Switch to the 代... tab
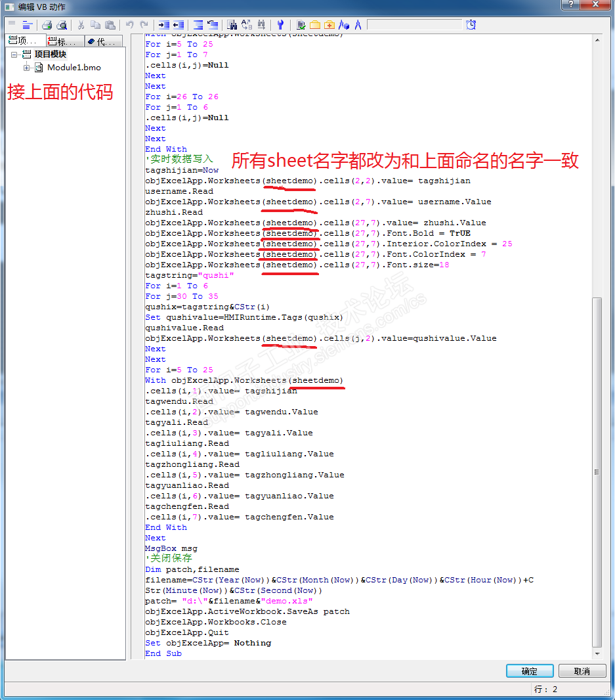The image size is (615, 700). point(104,41)
